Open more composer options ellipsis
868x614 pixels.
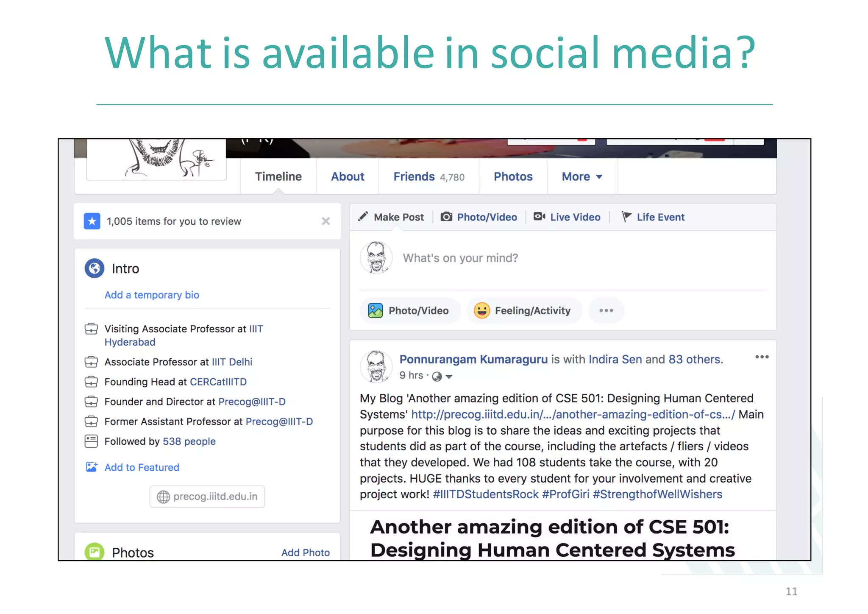coord(606,310)
